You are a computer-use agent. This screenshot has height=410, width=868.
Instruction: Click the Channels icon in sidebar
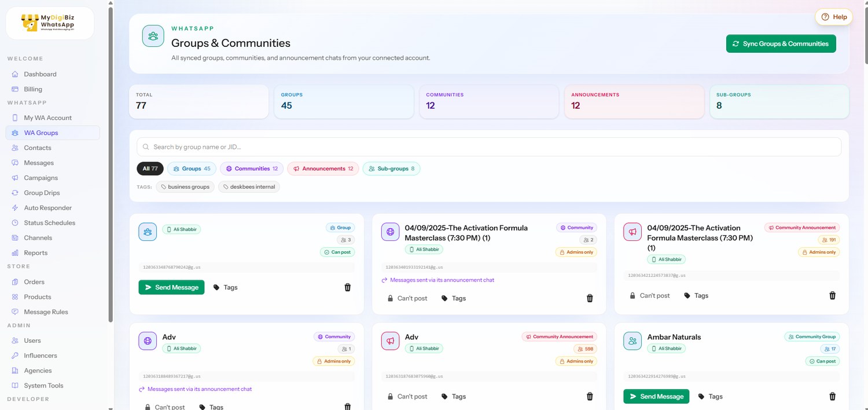[15, 238]
